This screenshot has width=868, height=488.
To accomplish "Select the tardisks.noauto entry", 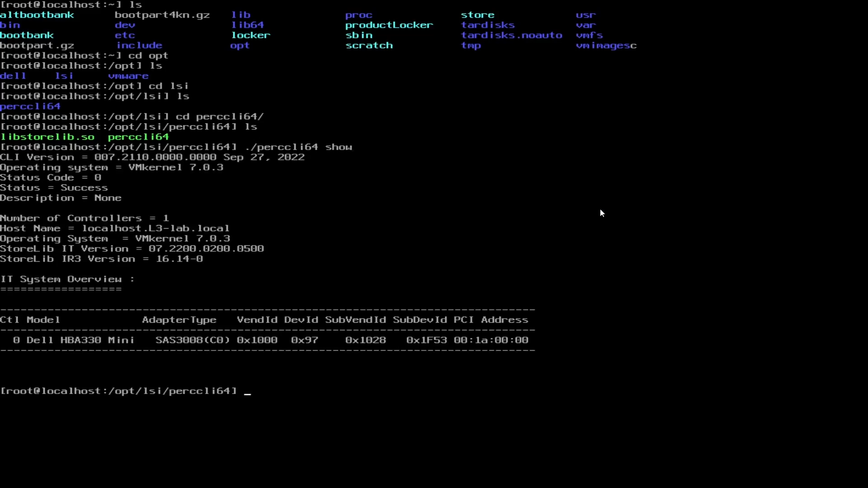I will coord(511,35).
